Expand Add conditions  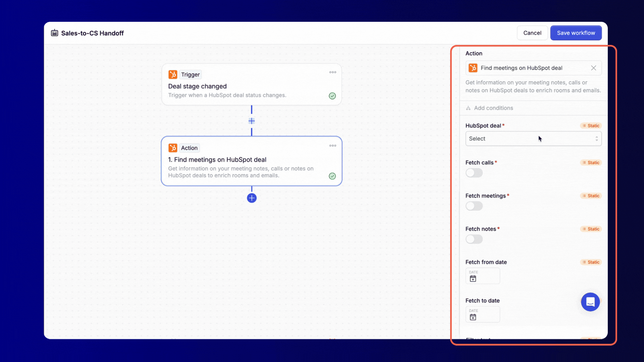[493, 108]
